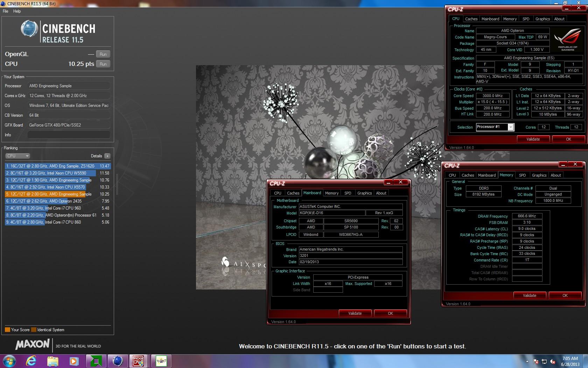
Task: Switch to Caches tab in processor CPU-Z window
Action: (x=471, y=19)
